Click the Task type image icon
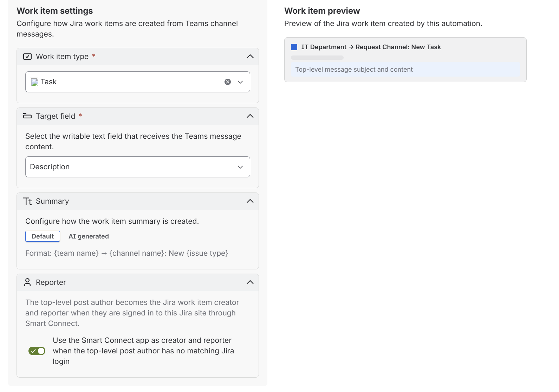Screen dimensions: 559x392 34,82
